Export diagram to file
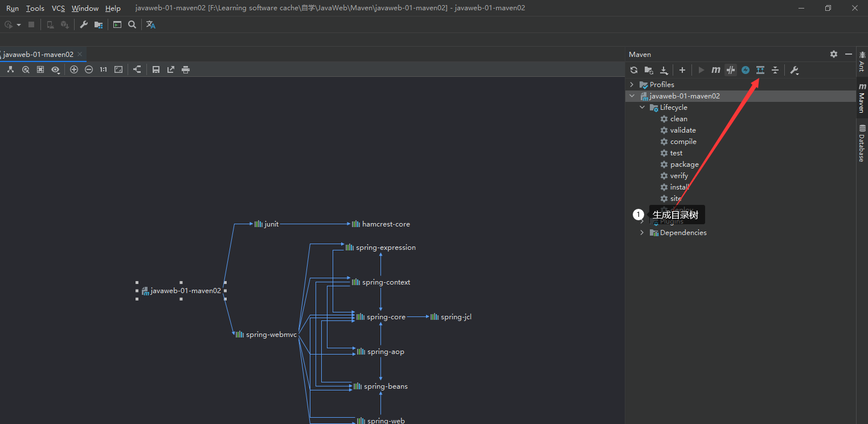Image resolution: width=868 pixels, height=424 pixels. pos(171,69)
